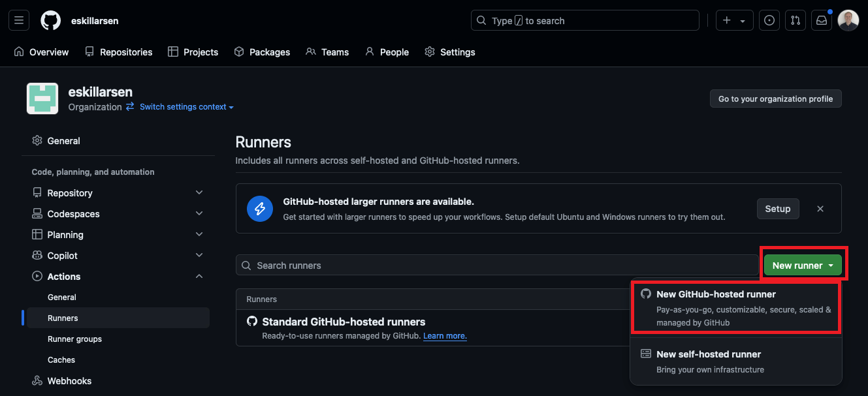Choose New GitHub-hosted runner option
The width and height of the screenshot is (868, 396).
point(736,308)
